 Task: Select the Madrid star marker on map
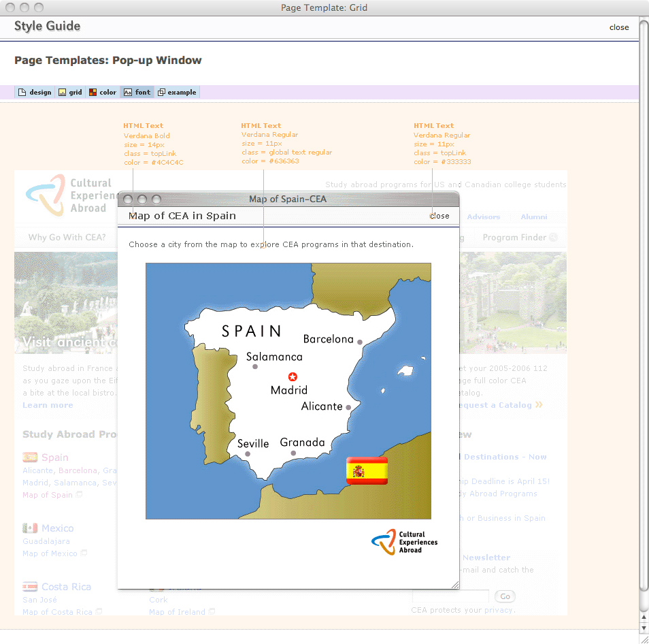pyautogui.click(x=293, y=376)
